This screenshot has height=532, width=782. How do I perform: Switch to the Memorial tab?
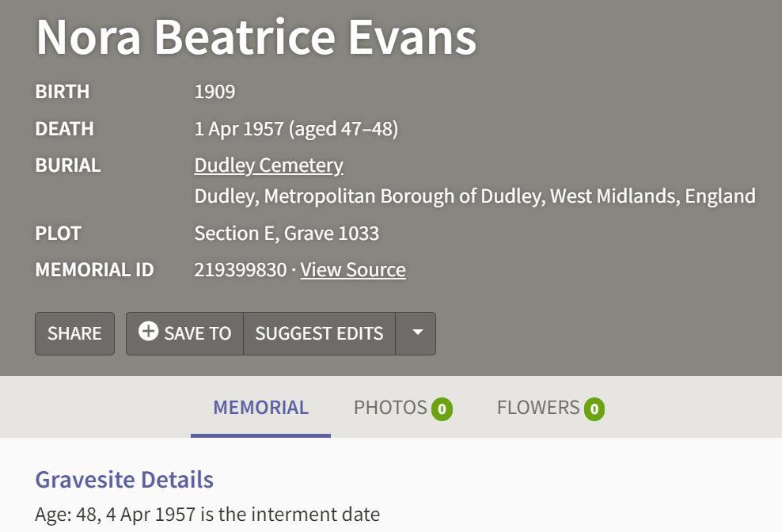260,408
